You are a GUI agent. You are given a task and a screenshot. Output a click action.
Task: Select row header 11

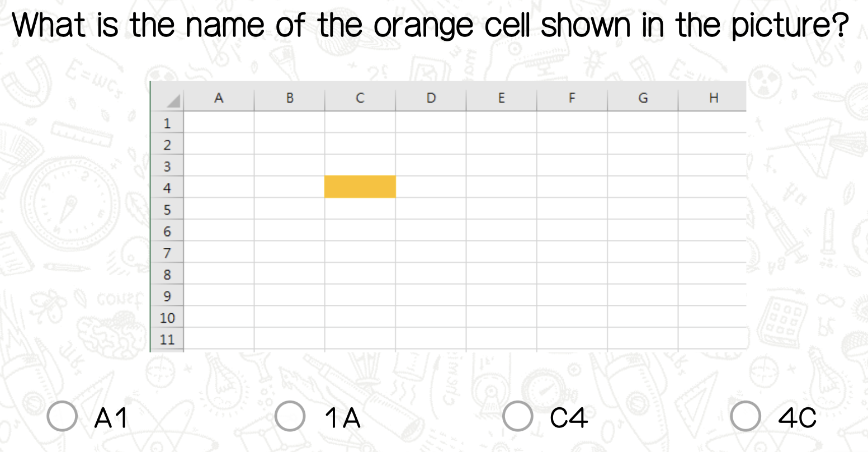click(167, 339)
